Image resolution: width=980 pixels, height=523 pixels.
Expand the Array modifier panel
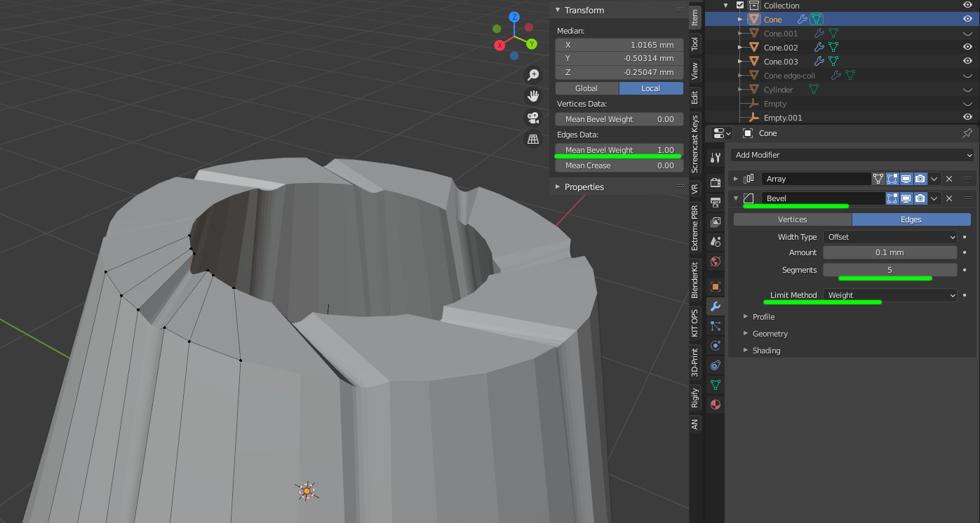coord(737,179)
